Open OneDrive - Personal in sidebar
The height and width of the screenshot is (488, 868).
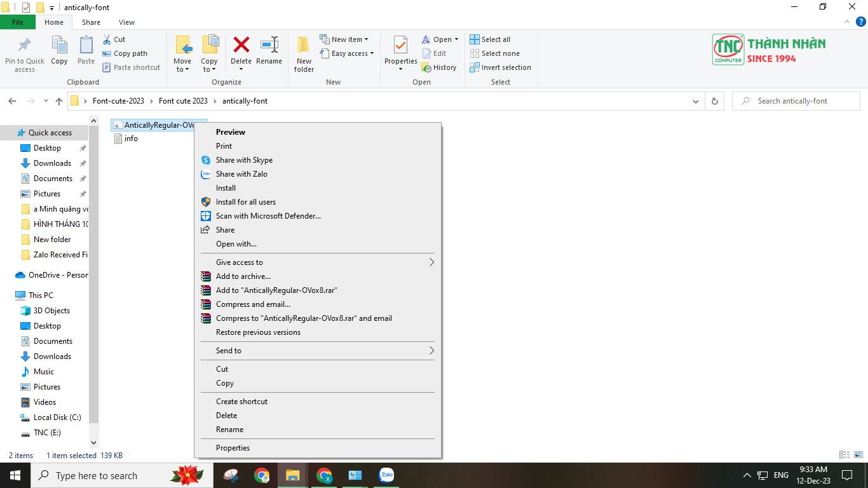51,275
